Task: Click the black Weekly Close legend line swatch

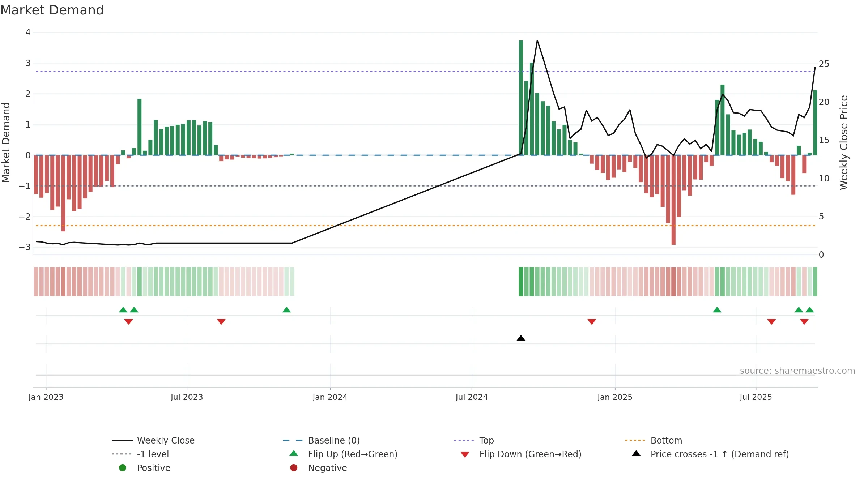Action: [x=122, y=440]
